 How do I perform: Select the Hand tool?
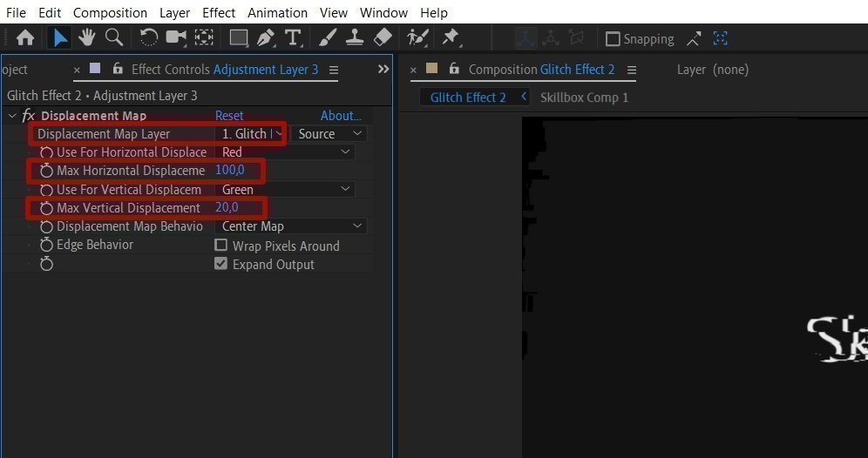click(x=86, y=37)
